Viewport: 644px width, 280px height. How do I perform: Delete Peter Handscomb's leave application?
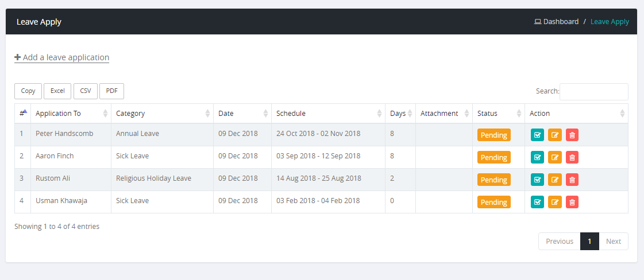click(x=572, y=135)
